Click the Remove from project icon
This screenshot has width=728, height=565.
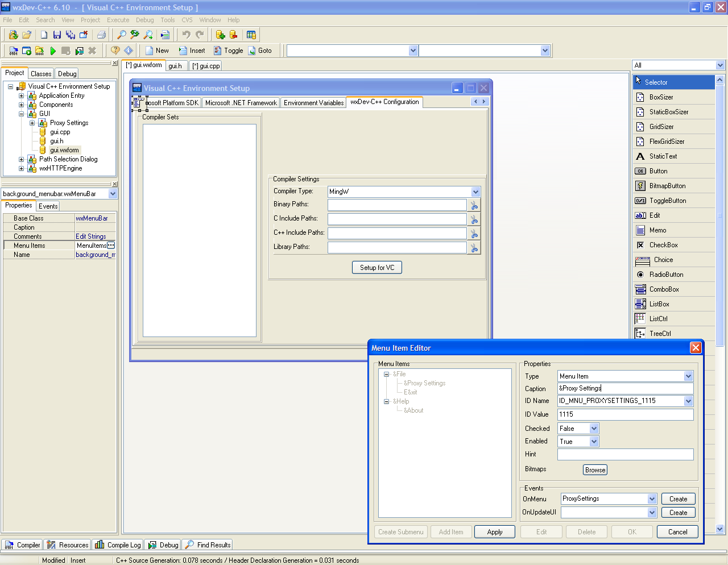tap(233, 35)
